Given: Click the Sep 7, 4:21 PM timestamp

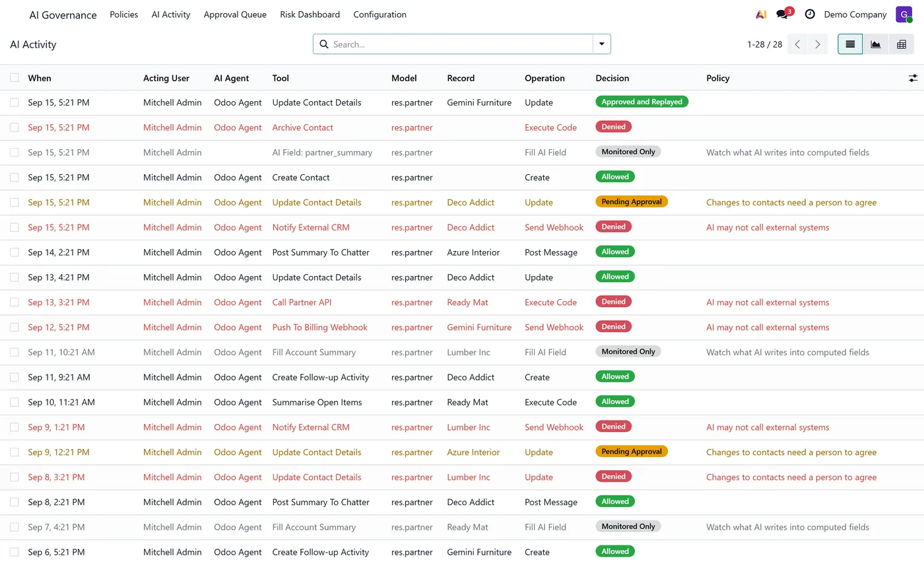Looking at the screenshot, I should 56,527.
